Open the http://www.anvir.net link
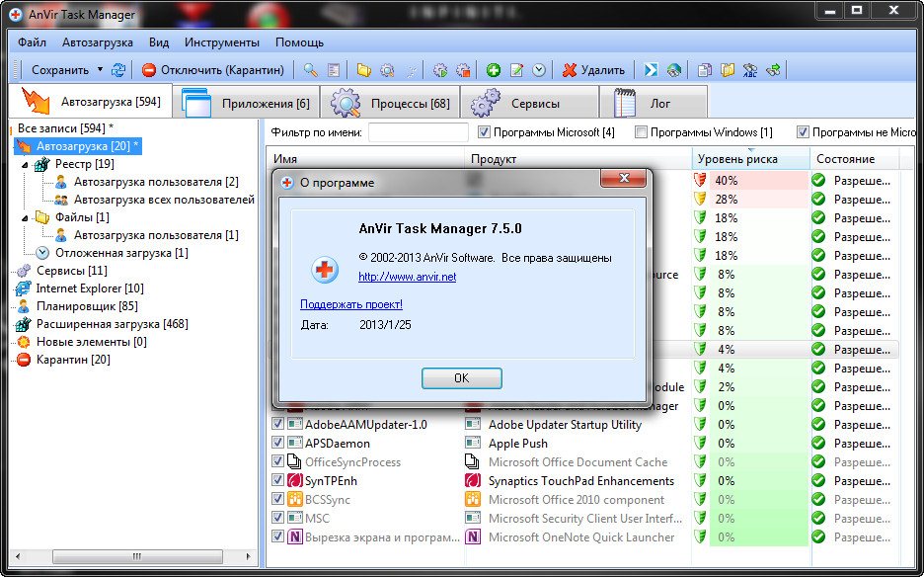This screenshot has width=924, height=577. click(x=407, y=277)
